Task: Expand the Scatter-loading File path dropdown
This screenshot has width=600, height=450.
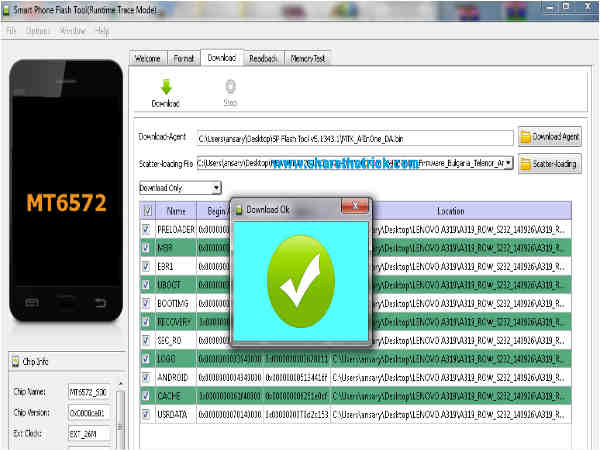Action: coord(508,163)
